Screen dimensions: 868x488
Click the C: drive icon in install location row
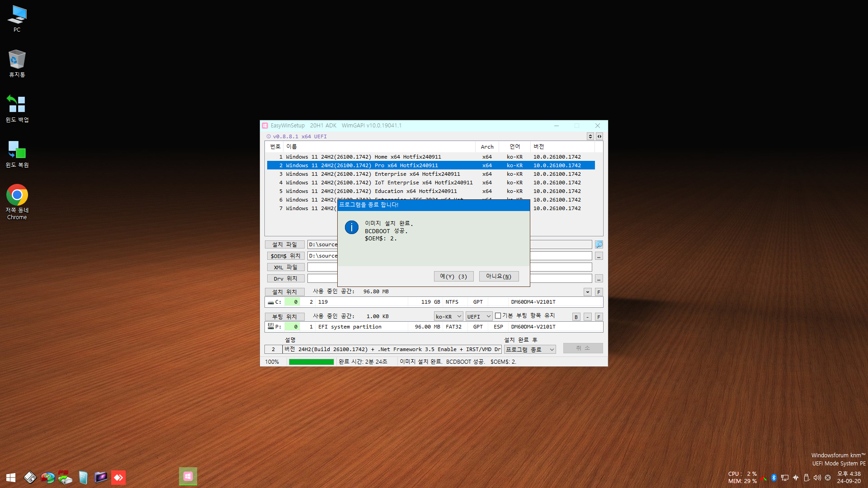coord(270,302)
